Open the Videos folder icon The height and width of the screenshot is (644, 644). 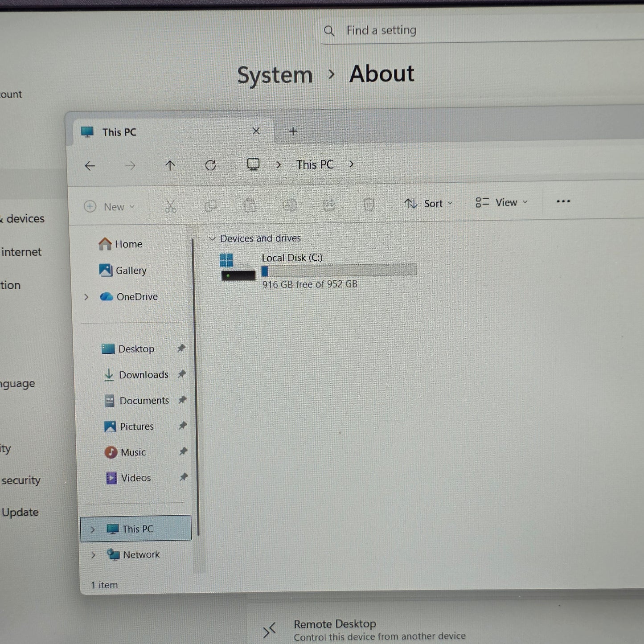[111, 478]
